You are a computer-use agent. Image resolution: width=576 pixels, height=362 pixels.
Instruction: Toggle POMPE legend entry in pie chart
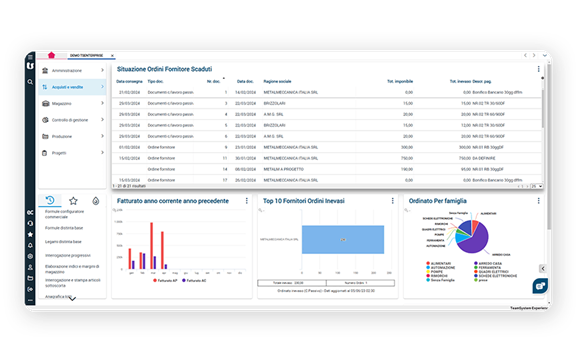(435, 272)
